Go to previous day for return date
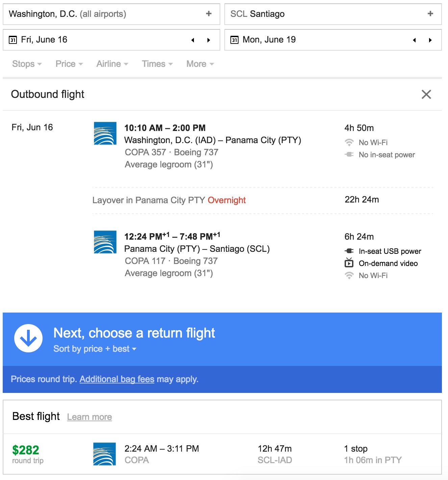Viewport: 448px width, 480px height. pos(414,40)
